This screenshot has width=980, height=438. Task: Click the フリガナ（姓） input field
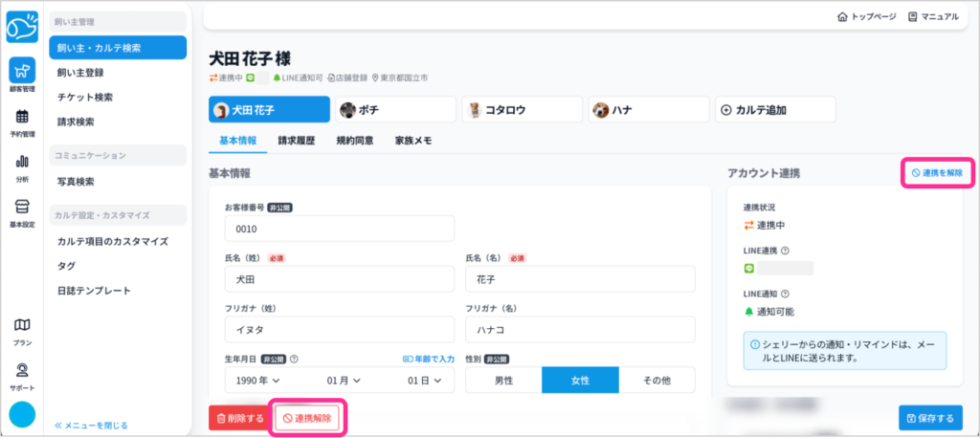(339, 329)
